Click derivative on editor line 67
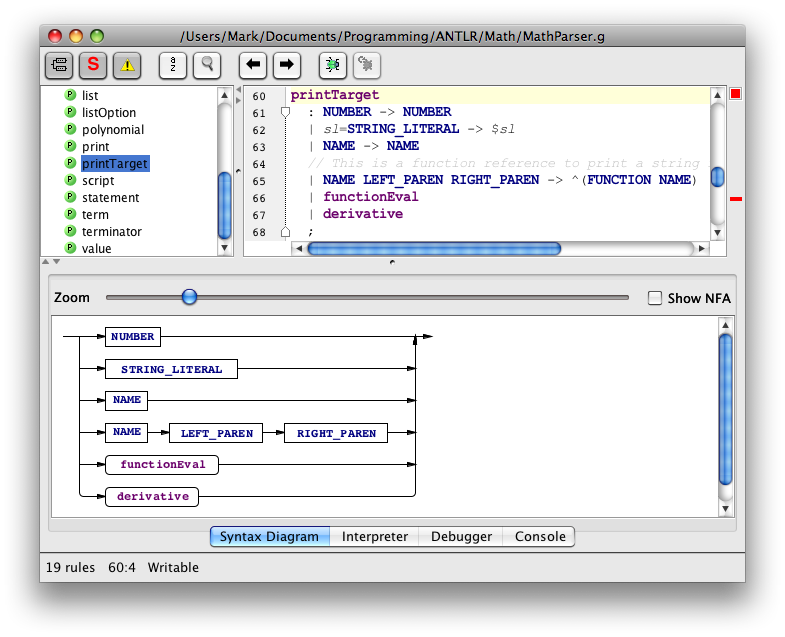 pyautogui.click(x=362, y=214)
